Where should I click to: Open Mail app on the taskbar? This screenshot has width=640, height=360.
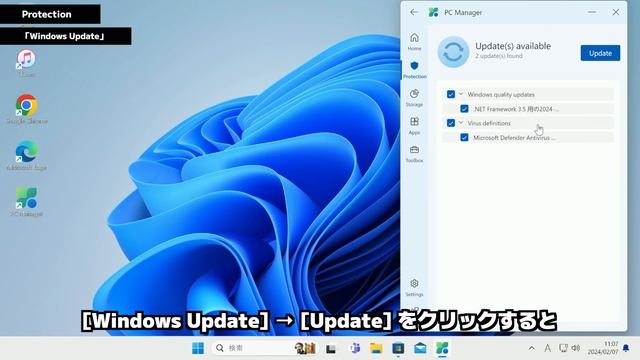(420, 348)
